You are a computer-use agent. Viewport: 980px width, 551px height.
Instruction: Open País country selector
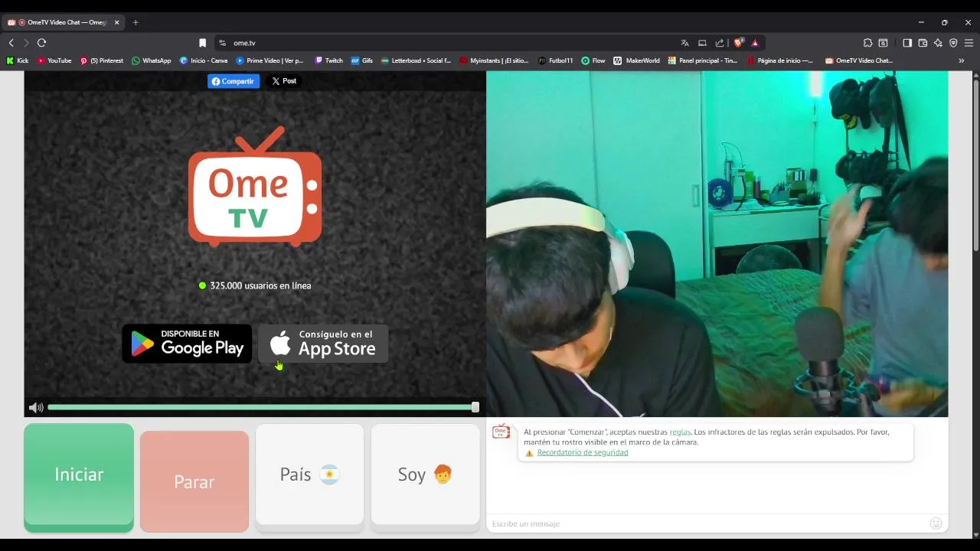pyautogui.click(x=309, y=474)
